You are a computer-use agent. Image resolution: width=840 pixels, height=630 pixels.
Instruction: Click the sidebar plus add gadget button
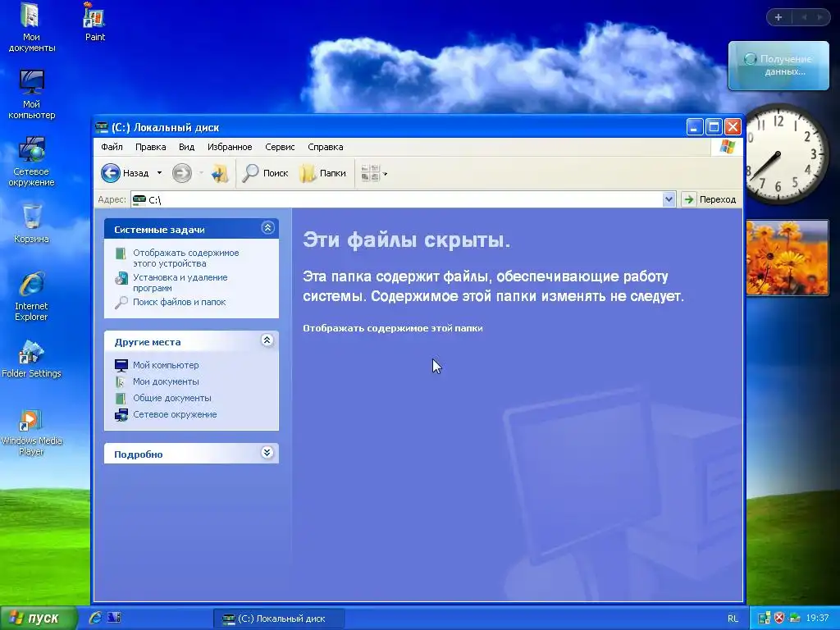[x=778, y=17]
